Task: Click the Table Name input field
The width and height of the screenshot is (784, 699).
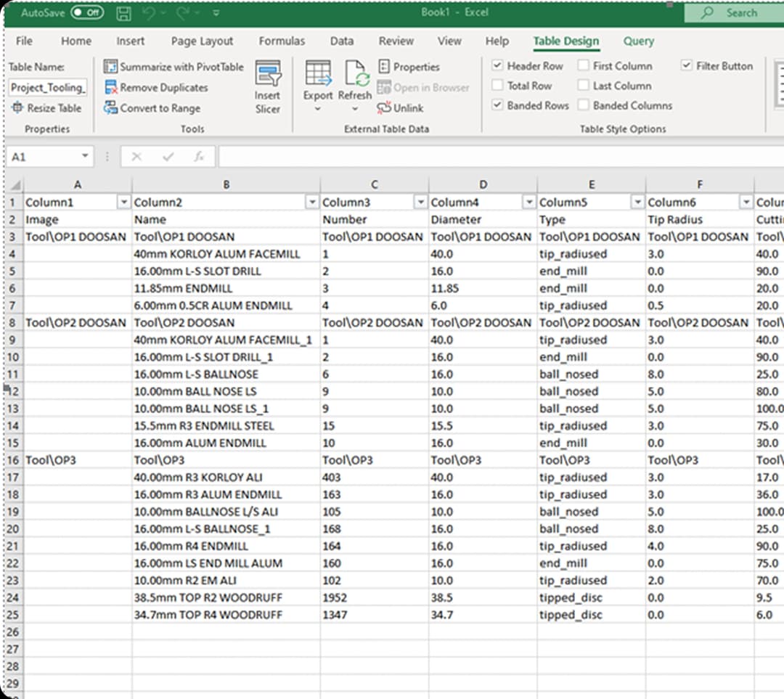Action: pos(48,88)
